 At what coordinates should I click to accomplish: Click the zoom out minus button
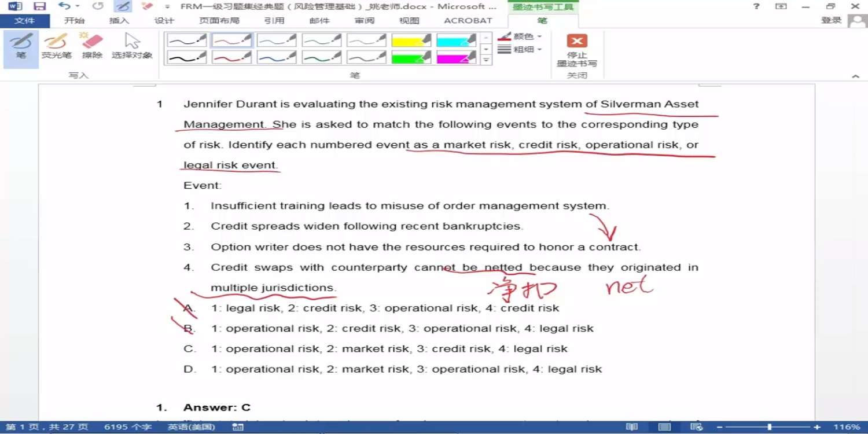720,427
